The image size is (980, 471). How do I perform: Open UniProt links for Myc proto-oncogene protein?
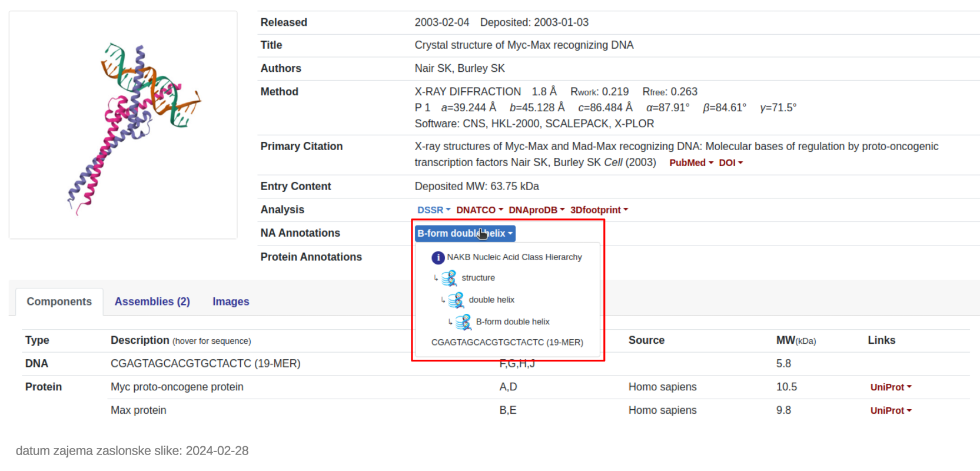point(891,387)
